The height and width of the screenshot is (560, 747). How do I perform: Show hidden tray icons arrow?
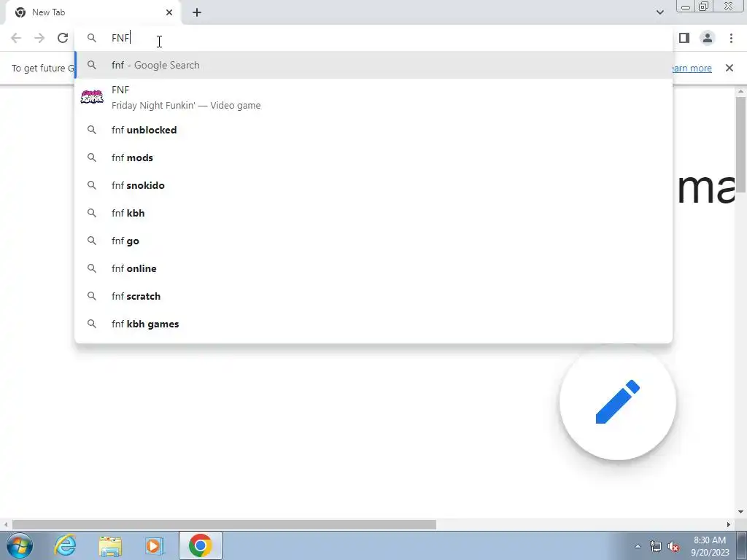click(x=638, y=546)
